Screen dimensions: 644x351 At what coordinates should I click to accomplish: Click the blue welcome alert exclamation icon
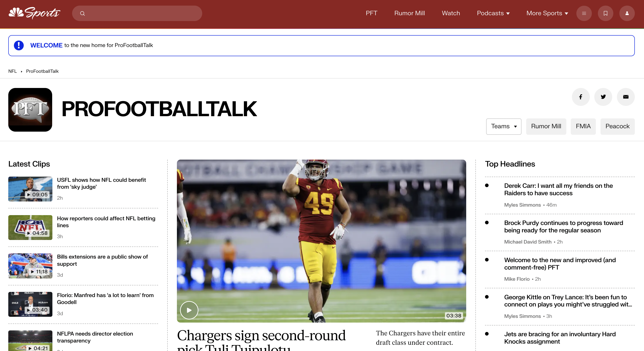pyautogui.click(x=19, y=45)
